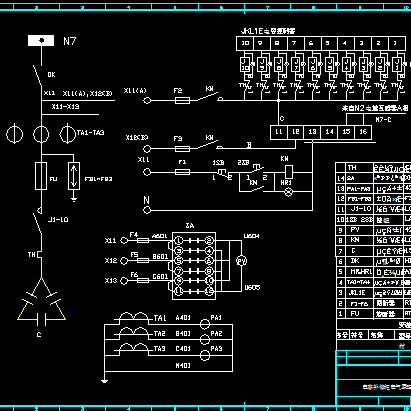
Task: Select the F2 fuse symbol
Action: click(182, 100)
